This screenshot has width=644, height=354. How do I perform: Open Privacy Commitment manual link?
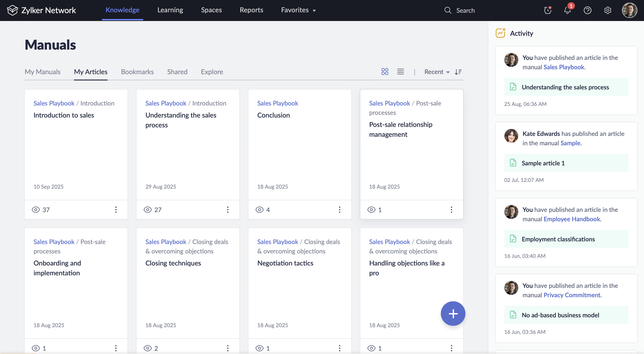[x=572, y=295]
